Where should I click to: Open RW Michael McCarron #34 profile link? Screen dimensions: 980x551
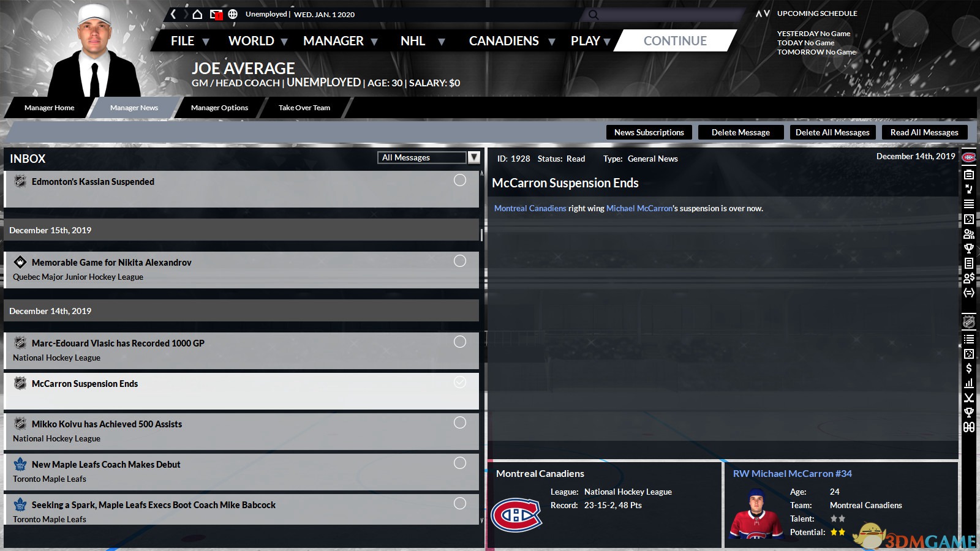tap(793, 473)
